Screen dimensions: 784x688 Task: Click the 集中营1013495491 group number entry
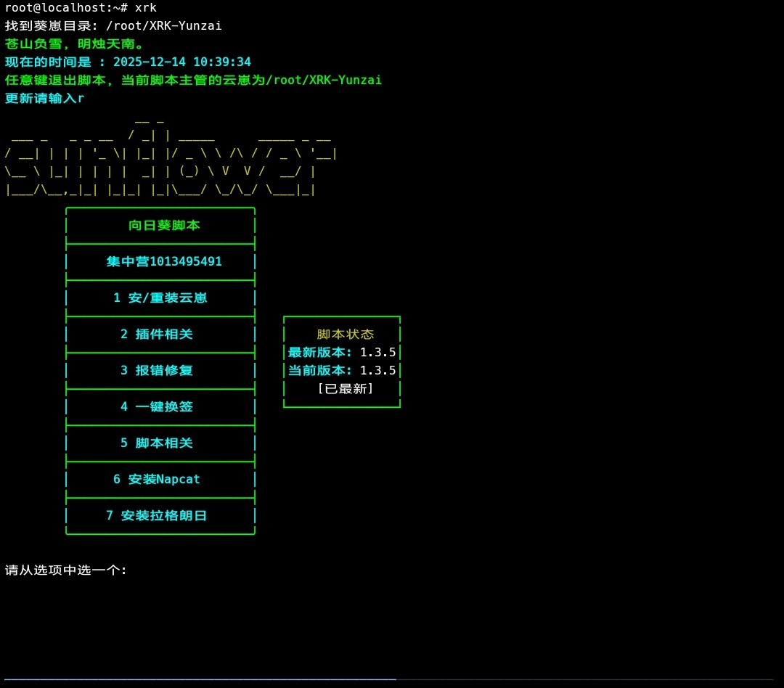[x=164, y=262]
